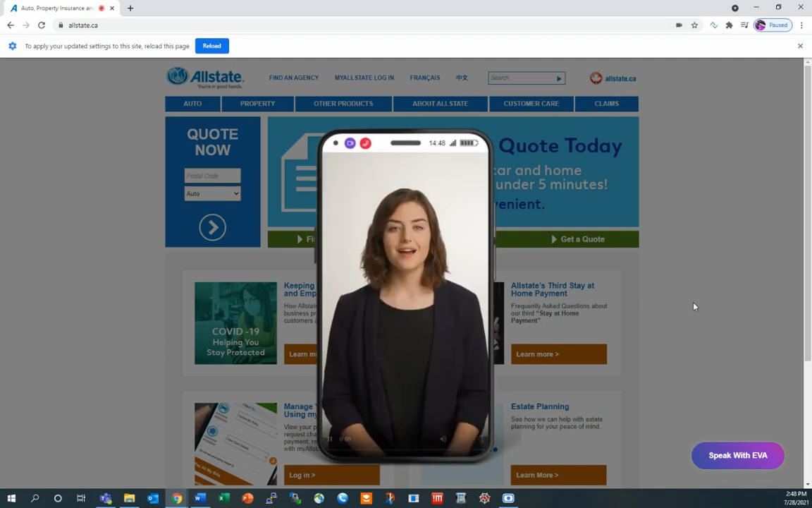Mute the EVA video using the speaker icon
The width and height of the screenshot is (812, 508).
click(443, 439)
